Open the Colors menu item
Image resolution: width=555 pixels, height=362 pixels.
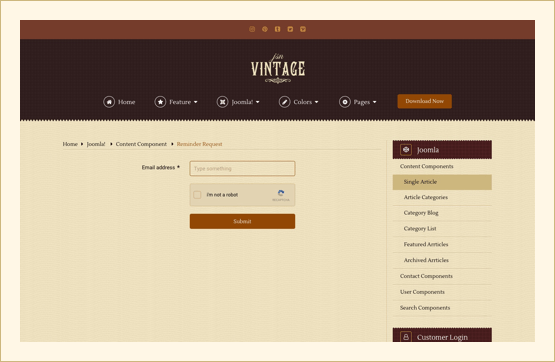[303, 102]
